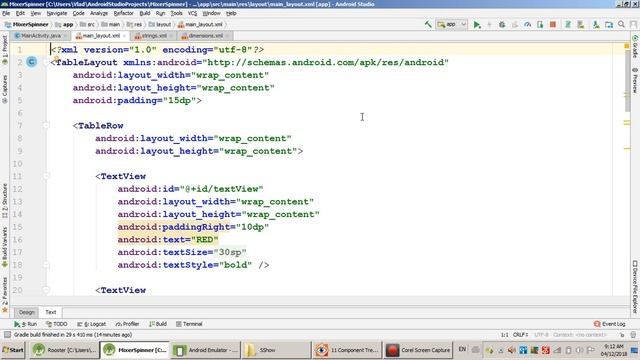Select the Text editor tab
Screen dimensions: 640x360
pyautogui.click(x=51, y=312)
